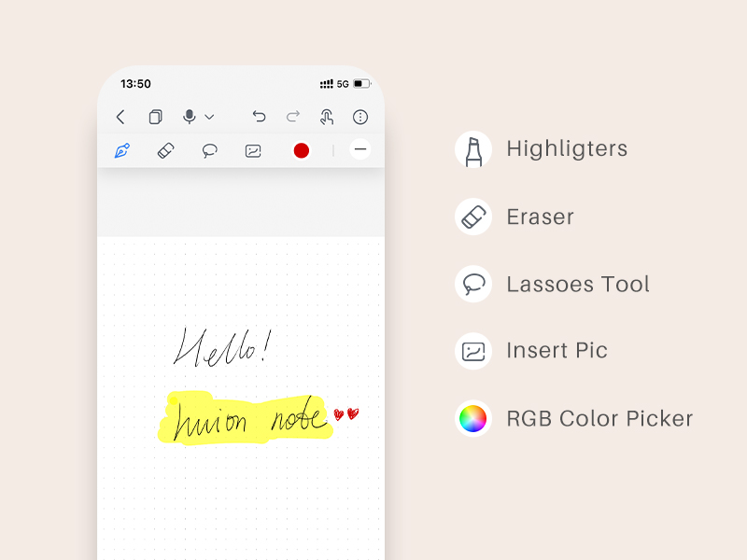
Task: Start recording with the microphone icon
Action: [190, 117]
